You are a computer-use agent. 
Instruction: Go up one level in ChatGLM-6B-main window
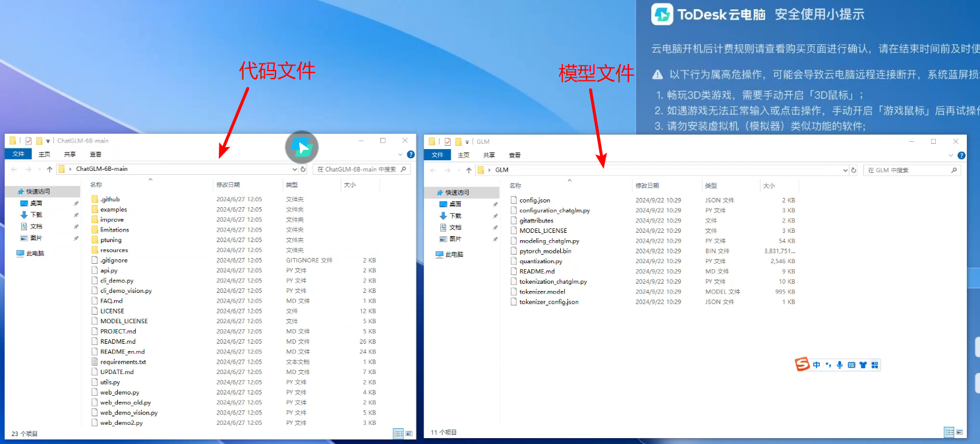coord(49,170)
